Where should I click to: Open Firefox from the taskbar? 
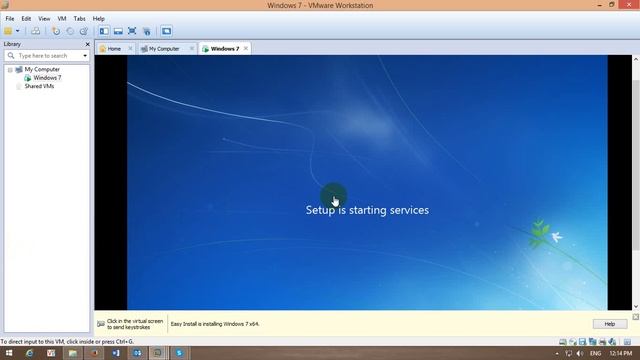pyautogui.click(x=94, y=353)
